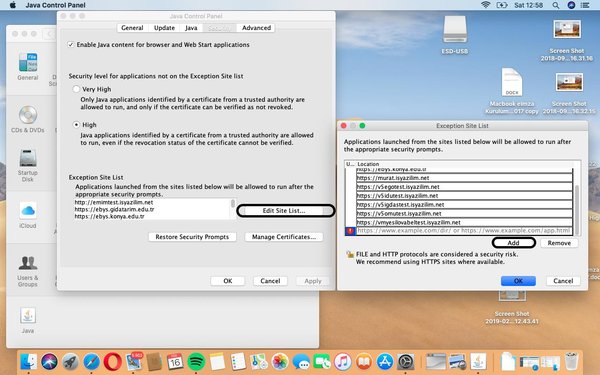Click OK in Java Control Panel

point(228,281)
